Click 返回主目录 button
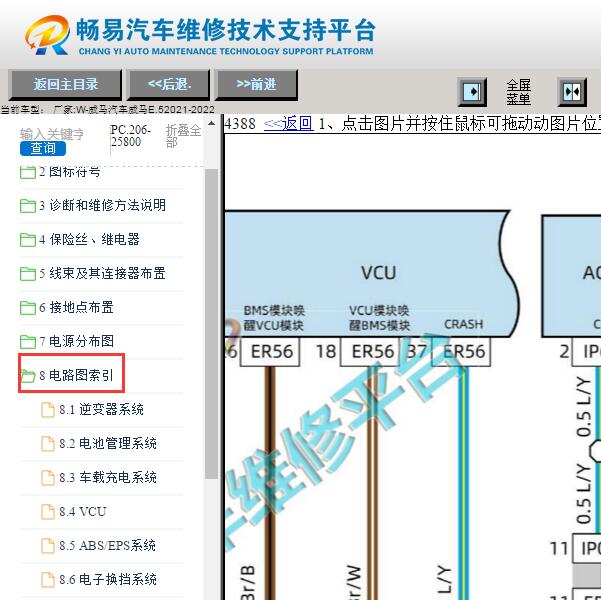The width and height of the screenshot is (601, 600). (66, 85)
